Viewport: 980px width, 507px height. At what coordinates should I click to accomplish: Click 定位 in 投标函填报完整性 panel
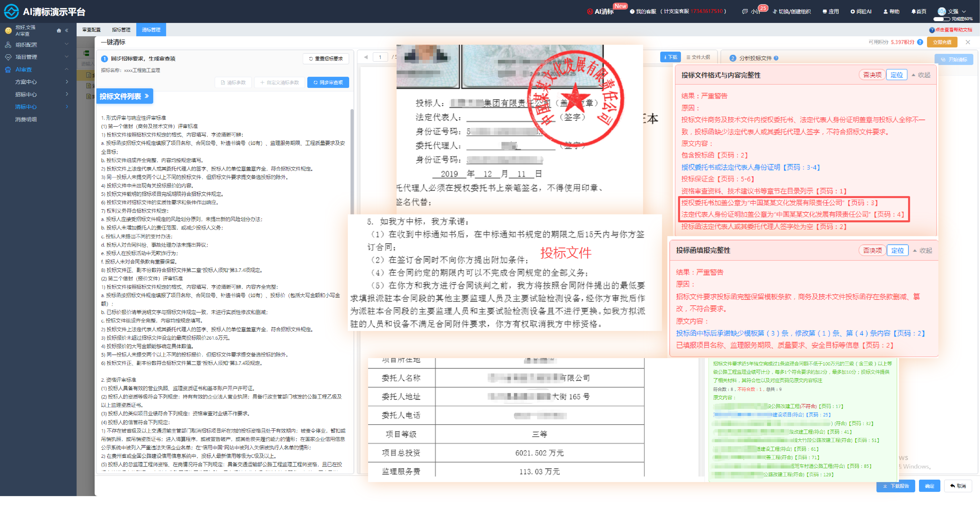click(897, 250)
